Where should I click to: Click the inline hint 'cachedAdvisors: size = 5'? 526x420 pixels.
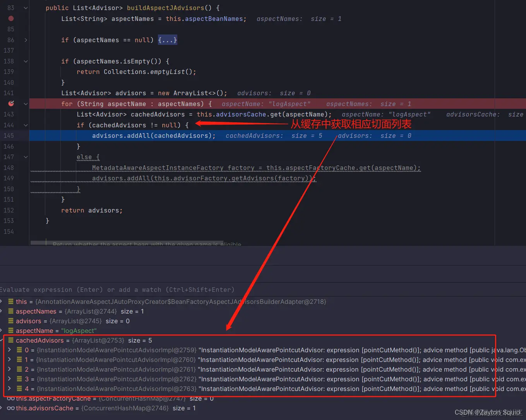274,135
